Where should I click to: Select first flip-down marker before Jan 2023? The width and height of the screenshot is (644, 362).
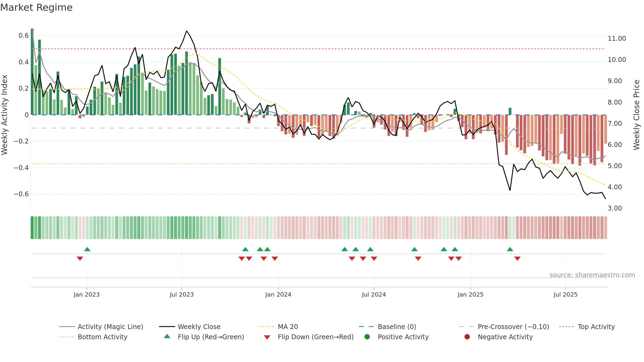click(80, 258)
